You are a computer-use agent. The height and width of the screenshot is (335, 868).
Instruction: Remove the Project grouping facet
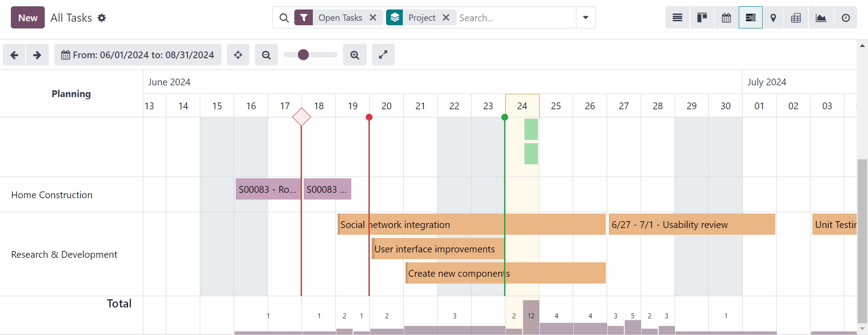(x=446, y=18)
